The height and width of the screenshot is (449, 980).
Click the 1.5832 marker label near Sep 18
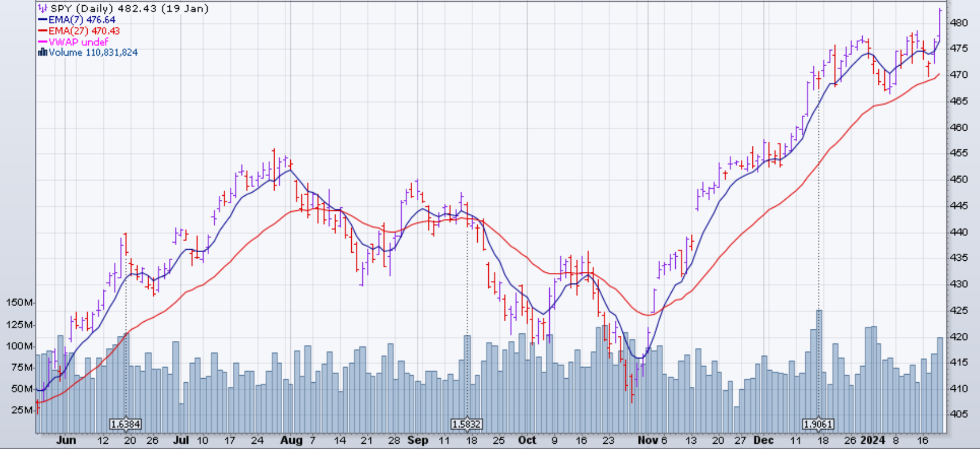pos(467,425)
